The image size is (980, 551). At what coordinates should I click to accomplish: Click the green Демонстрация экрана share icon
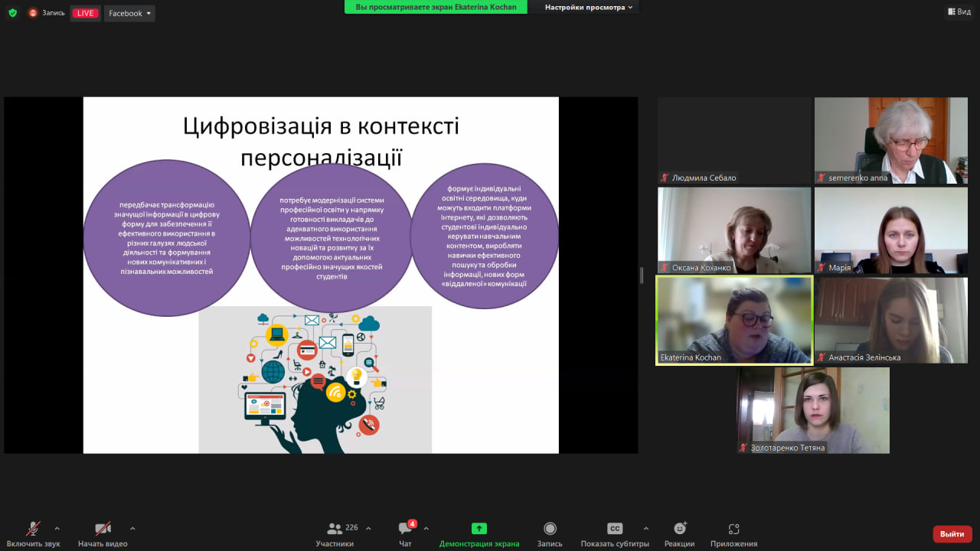tap(479, 528)
